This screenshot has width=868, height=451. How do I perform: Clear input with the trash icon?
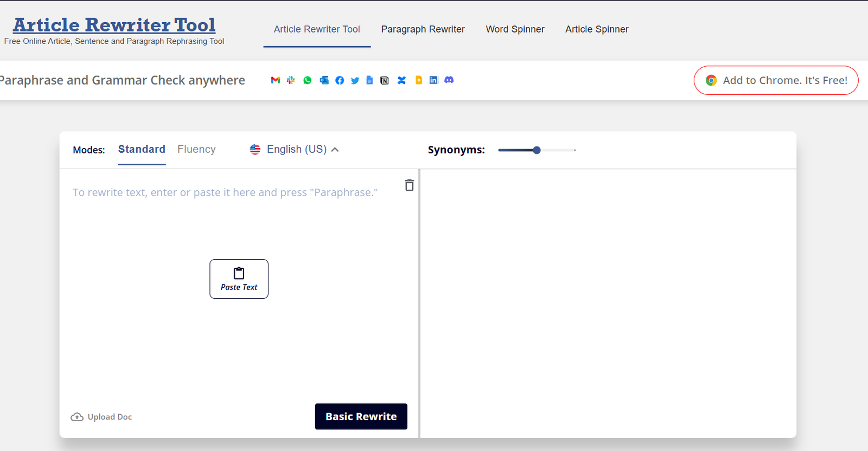click(410, 185)
